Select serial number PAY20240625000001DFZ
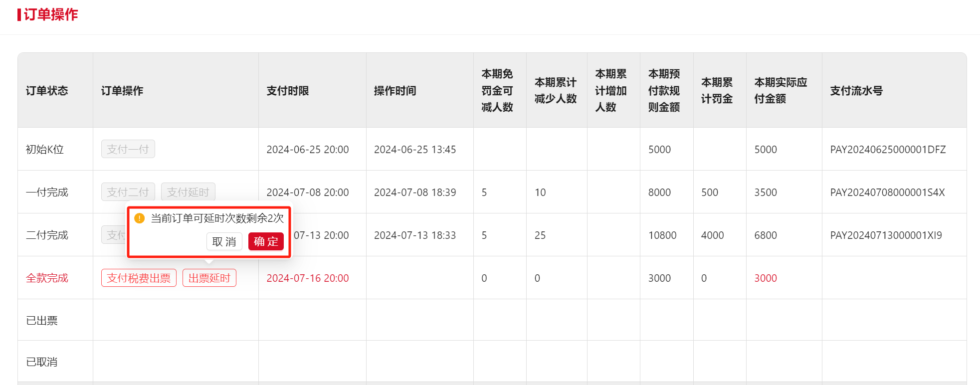The height and width of the screenshot is (385, 980). point(888,150)
